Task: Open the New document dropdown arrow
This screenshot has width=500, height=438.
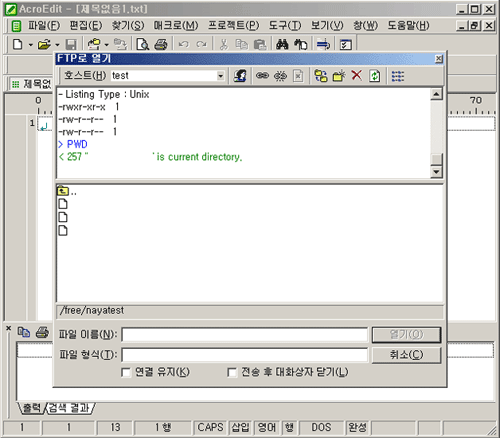Action: pyautogui.click(x=30, y=44)
